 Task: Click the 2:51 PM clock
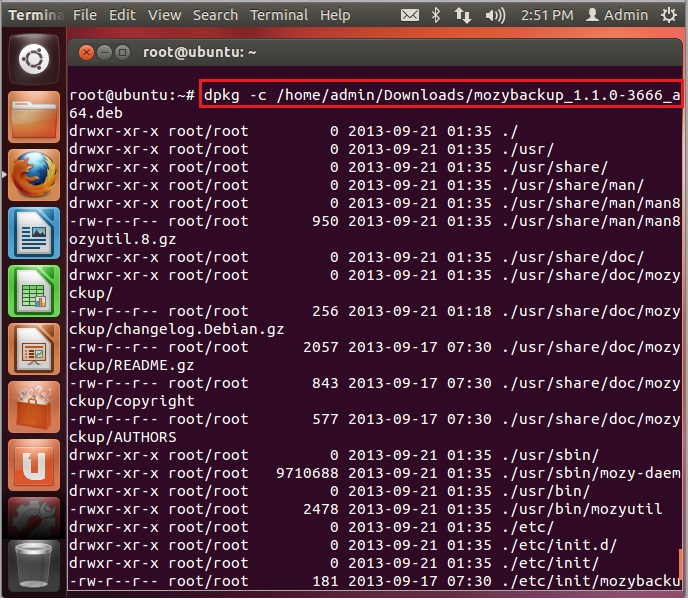point(547,15)
